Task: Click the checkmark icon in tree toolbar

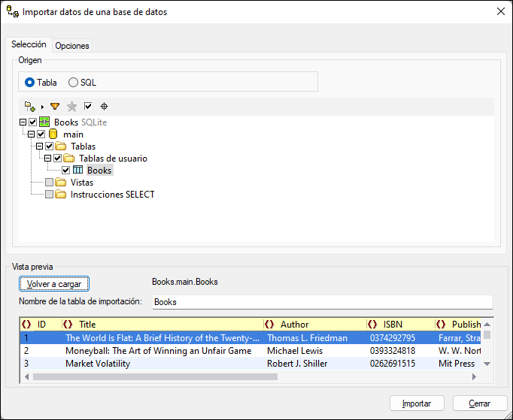Action: pyautogui.click(x=88, y=107)
